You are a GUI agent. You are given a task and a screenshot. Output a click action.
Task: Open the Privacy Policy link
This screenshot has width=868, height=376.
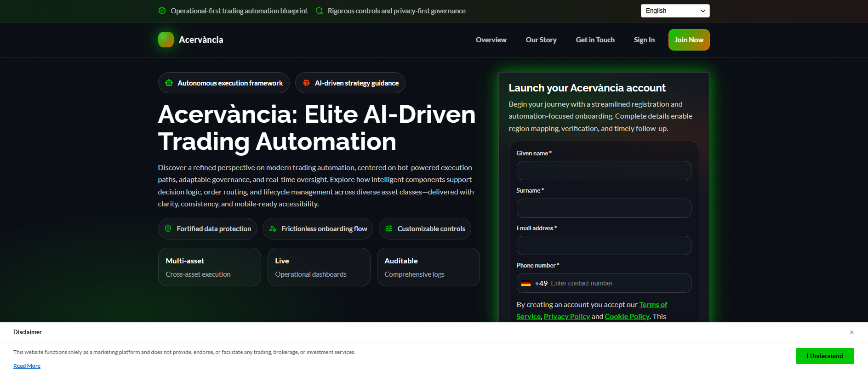[566, 316]
